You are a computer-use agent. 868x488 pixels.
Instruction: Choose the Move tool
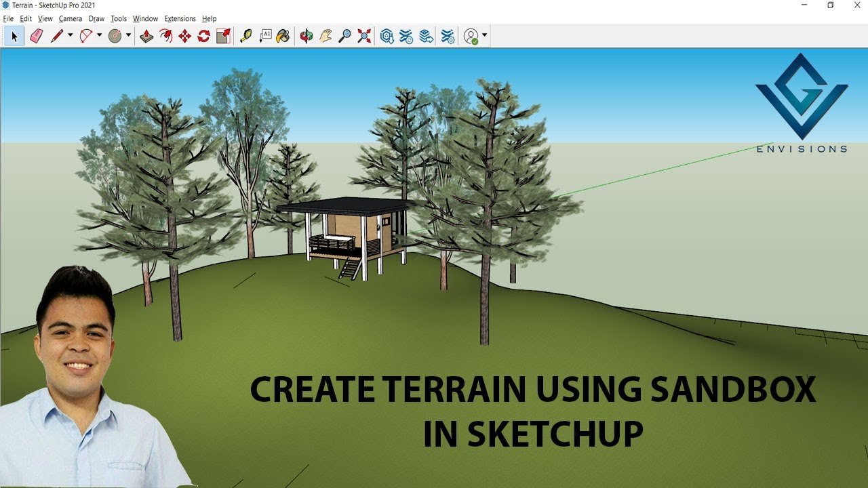pyautogui.click(x=184, y=36)
